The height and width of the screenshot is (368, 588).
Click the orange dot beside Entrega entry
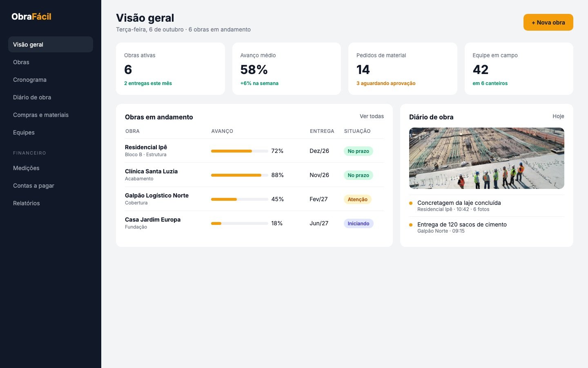pyautogui.click(x=411, y=225)
